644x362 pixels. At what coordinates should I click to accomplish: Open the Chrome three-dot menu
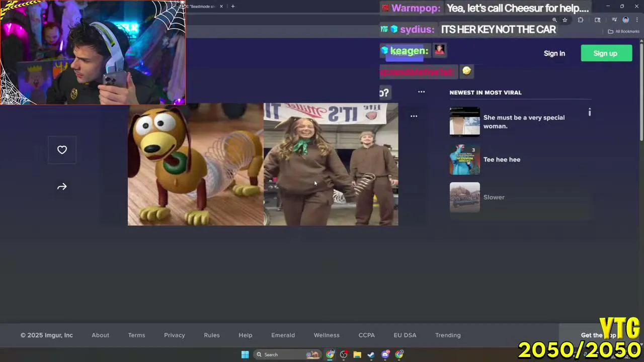637,20
